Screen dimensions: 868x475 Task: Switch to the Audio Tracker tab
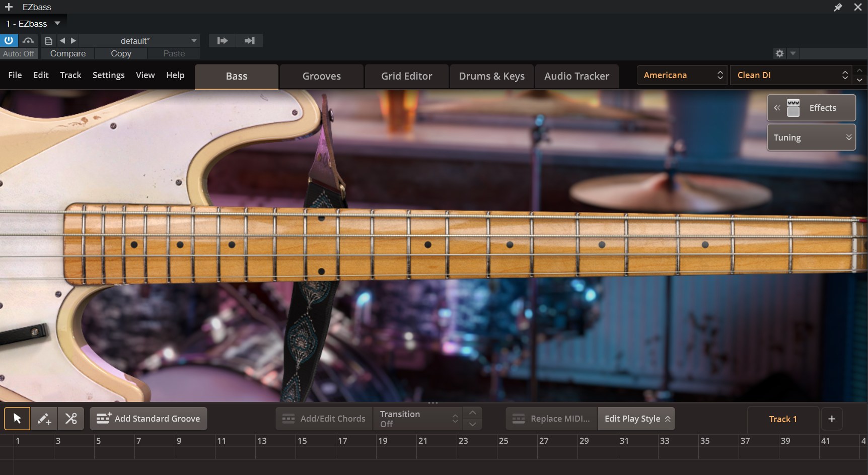click(x=577, y=76)
